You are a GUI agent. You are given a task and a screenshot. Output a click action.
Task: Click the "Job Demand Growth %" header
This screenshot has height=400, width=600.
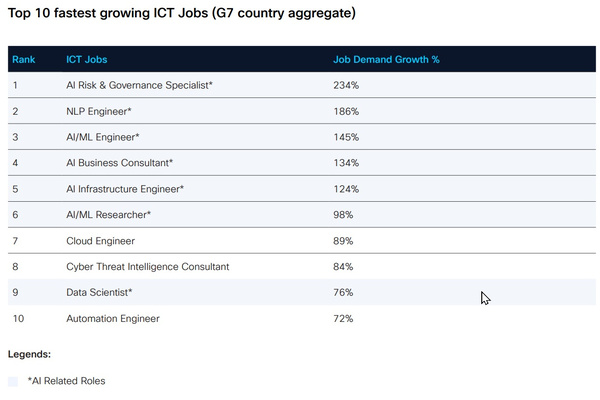(386, 60)
